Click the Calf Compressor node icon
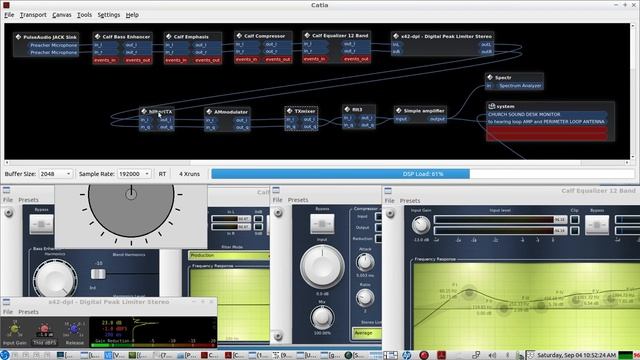640x360 pixels. point(239,36)
